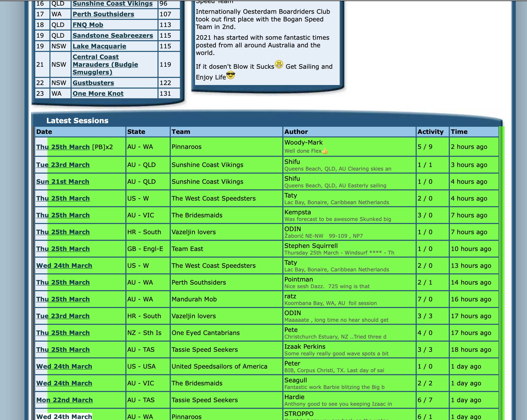Open Central Coast Marauders team link

pyautogui.click(x=105, y=64)
